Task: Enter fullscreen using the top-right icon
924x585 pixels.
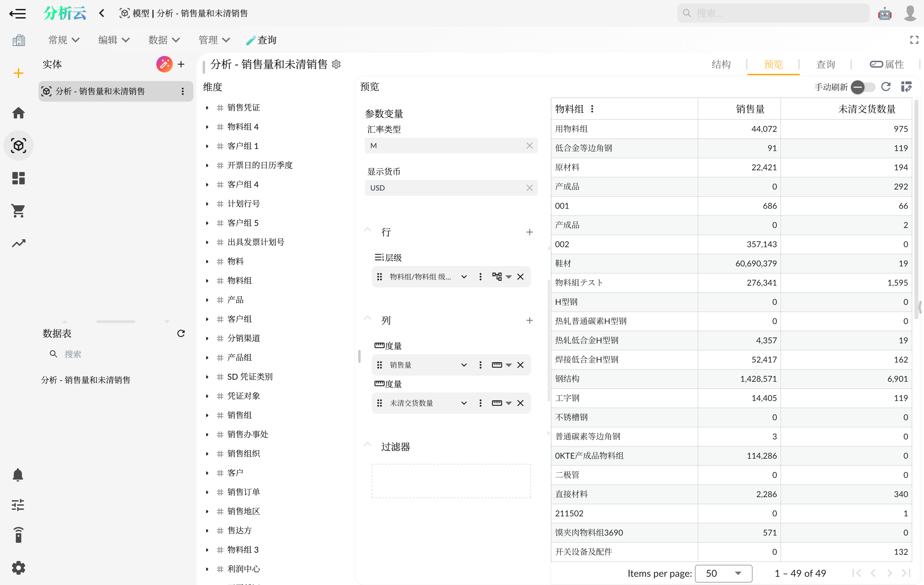Action: pos(914,39)
